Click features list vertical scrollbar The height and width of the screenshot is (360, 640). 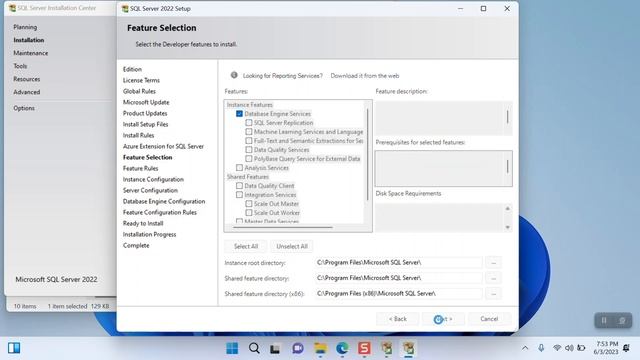click(367, 154)
